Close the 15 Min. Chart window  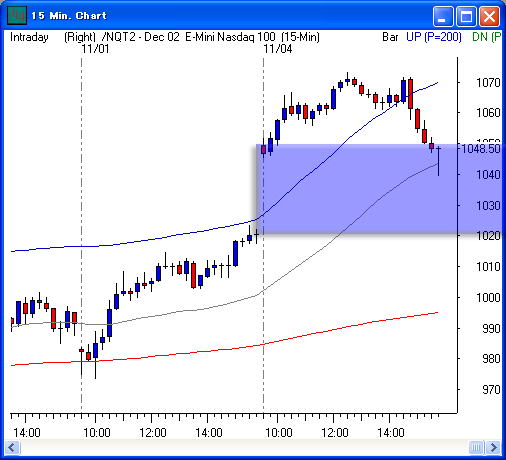point(489,16)
